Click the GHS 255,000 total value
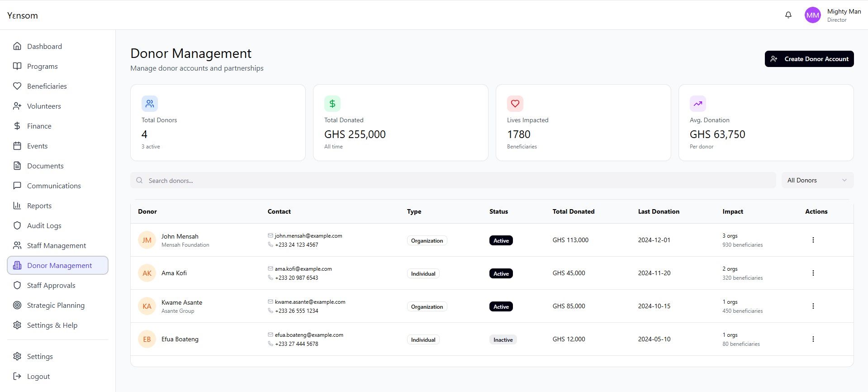The height and width of the screenshot is (392, 868). (355, 134)
